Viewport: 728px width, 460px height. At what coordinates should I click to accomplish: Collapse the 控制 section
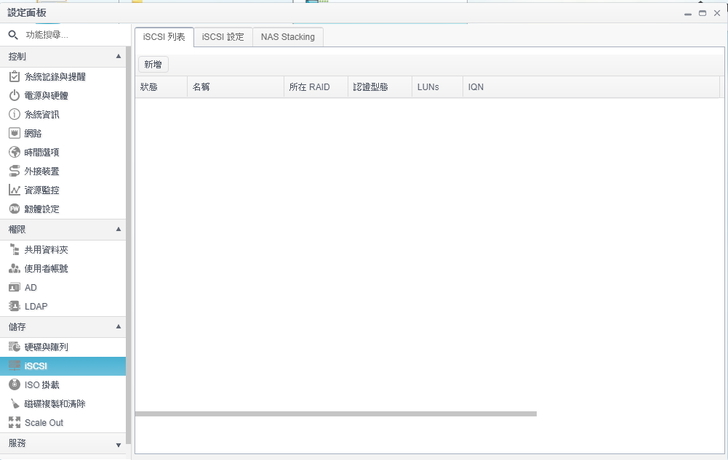click(118, 56)
